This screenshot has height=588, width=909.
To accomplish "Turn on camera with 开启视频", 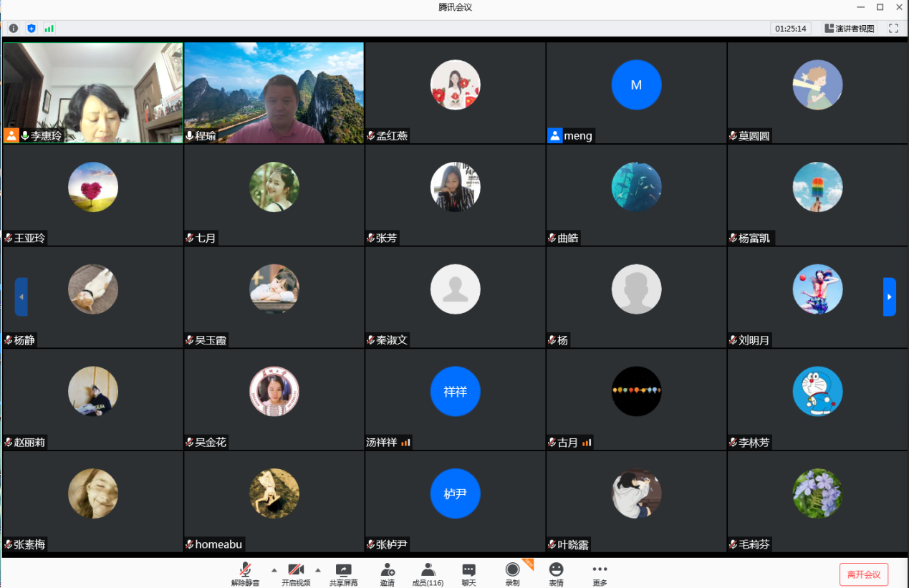I will pyautogui.click(x=296, y=574).
